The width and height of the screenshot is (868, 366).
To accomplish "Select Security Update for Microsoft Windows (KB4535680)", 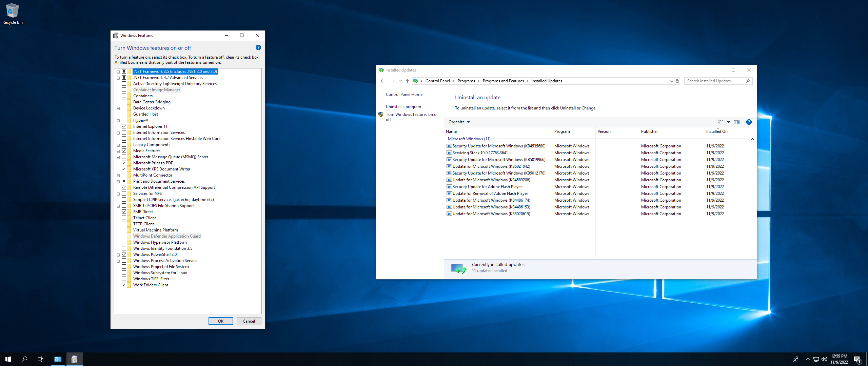I will 499,146.
